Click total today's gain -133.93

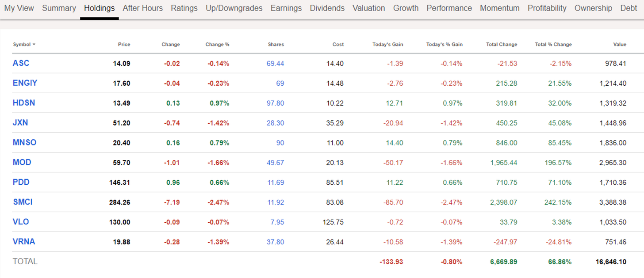click(x=391, y=262)
